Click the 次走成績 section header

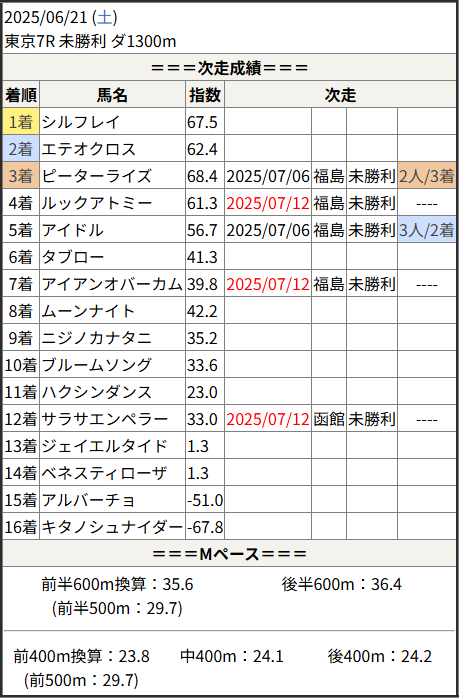(229, 69)
